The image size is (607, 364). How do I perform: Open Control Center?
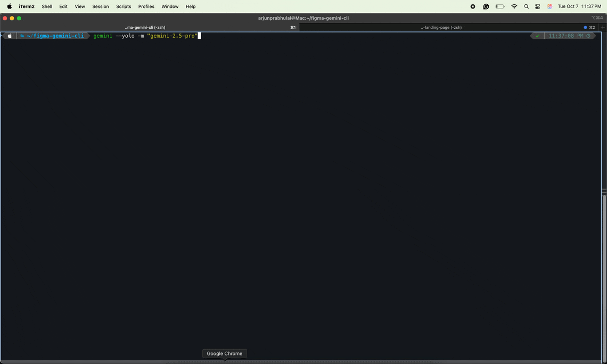(538, 6)
